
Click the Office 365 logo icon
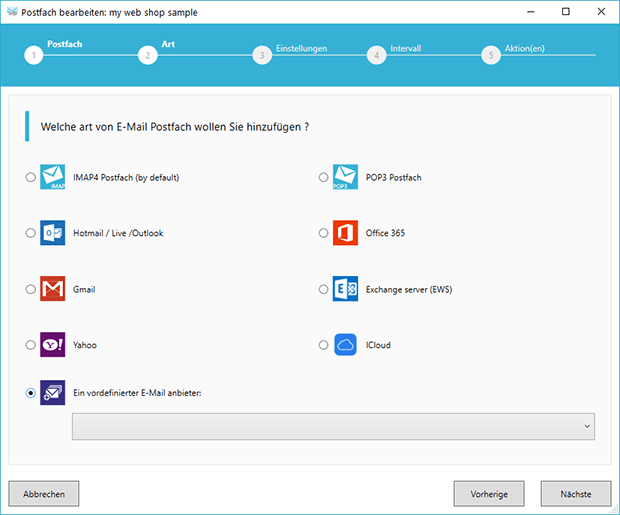pyautogui.click(x=345, y=233)
